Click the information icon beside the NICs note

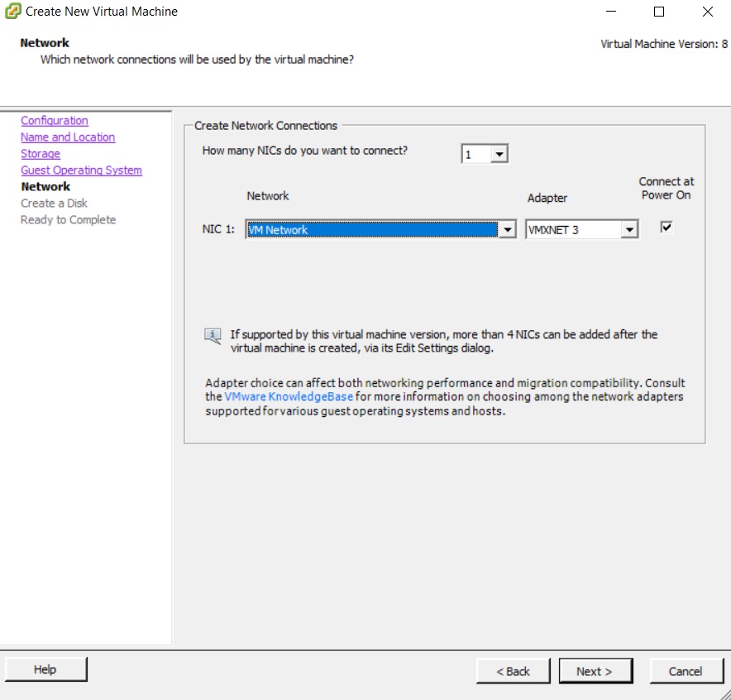(213, 336)
